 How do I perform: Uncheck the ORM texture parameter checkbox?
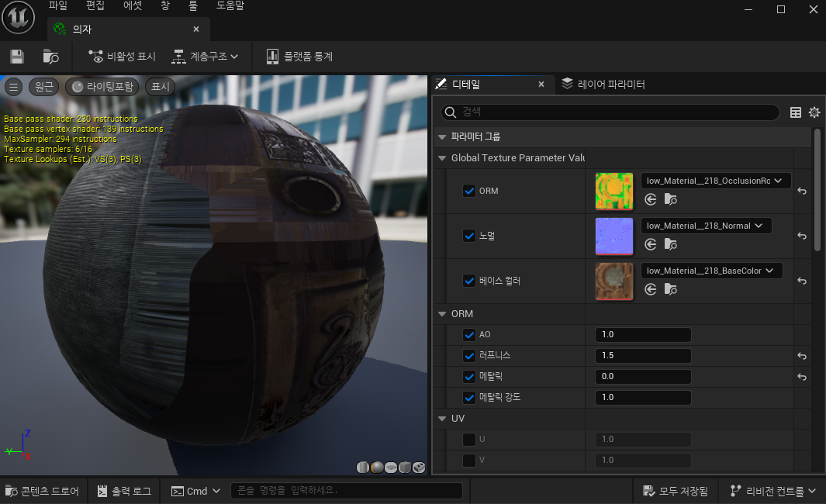coord(468,191)
